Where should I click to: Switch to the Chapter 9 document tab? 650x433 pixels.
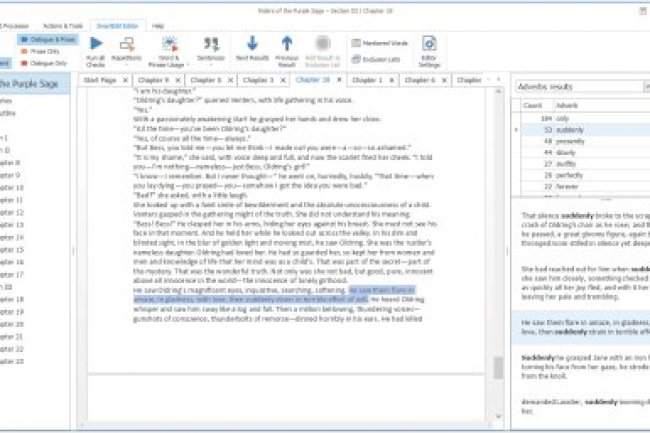tap(152, 79)
